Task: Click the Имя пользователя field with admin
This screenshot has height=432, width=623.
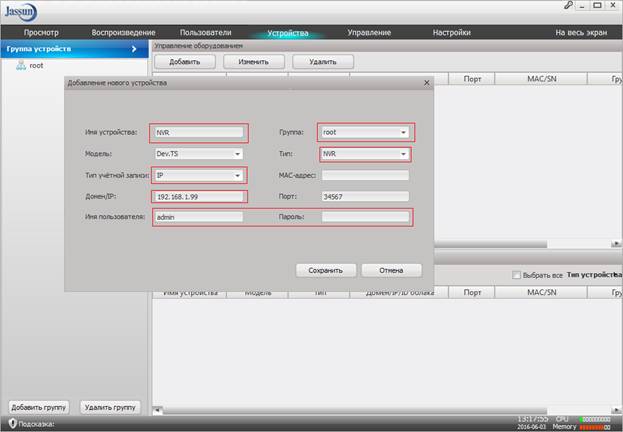Action: tap(199, 217)
